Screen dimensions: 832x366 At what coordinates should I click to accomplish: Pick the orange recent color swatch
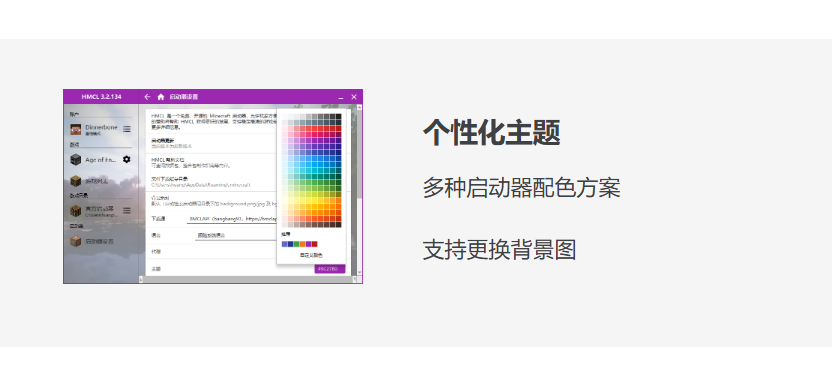(302, 244)
